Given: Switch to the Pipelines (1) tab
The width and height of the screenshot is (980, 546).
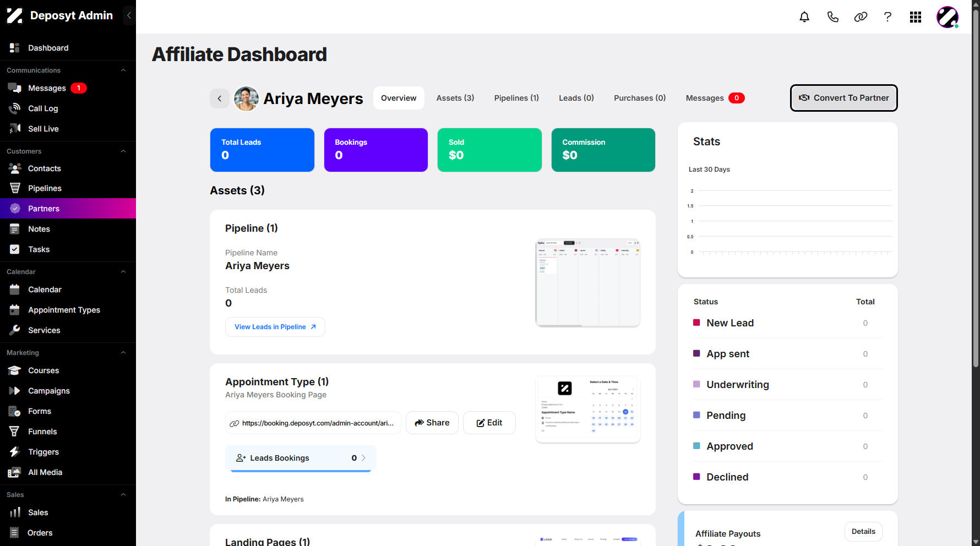Looking at the screenshot, I should point(516,98).
